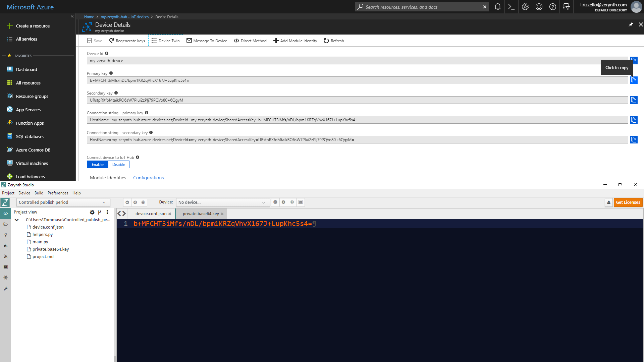The width and height of the screenshot is (644, 362).
Task: Open Zerynth sidebar folder browser
Action: (x=5, y=224)
